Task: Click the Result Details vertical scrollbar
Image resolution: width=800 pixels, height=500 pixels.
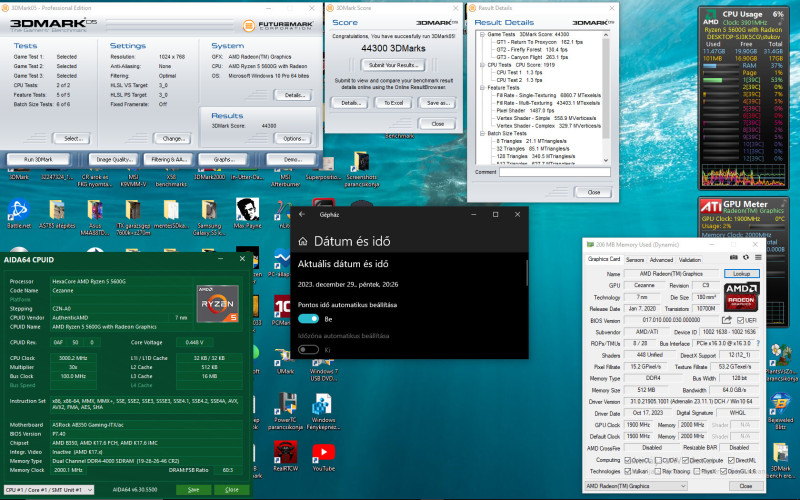Action: (606, 97)
